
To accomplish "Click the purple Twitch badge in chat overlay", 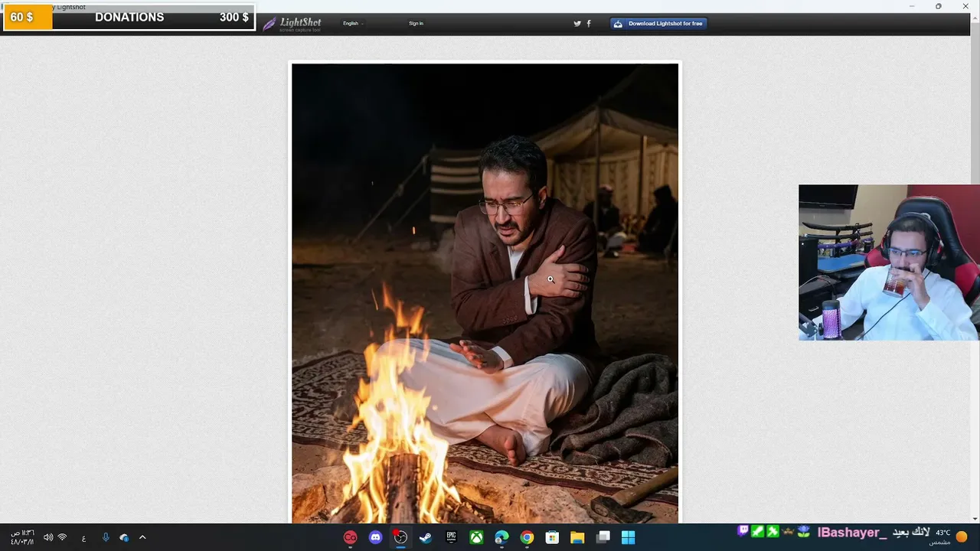I will click(x=743, y=531).
